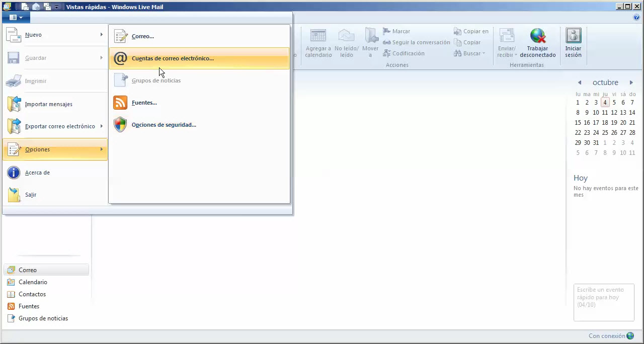Click the new message icon in quick access toolbar
Image resolution: width=644 pixels, height=344 pixels.
tap(25, 7)
